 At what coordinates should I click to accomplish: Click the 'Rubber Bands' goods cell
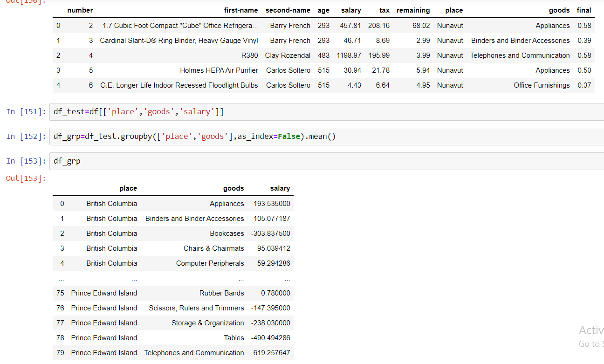pos(222,293)
